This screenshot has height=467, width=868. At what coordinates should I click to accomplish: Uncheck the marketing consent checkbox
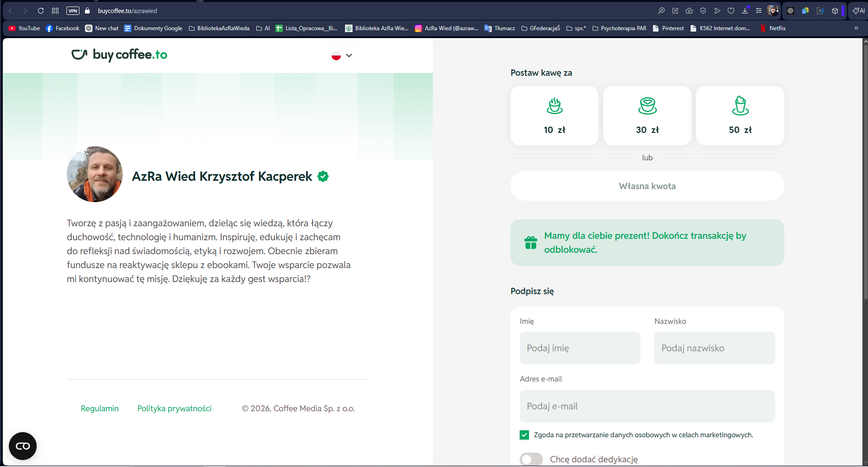click(524, 435)
